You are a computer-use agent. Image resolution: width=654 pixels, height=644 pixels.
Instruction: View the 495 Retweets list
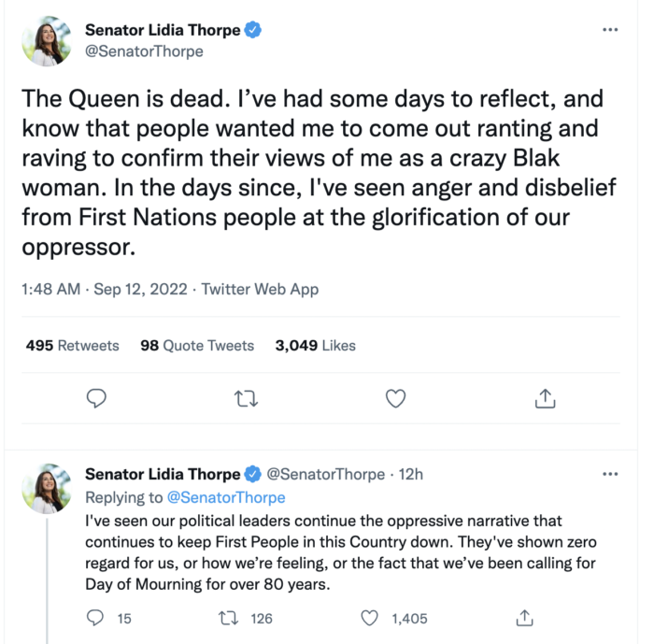72,346
